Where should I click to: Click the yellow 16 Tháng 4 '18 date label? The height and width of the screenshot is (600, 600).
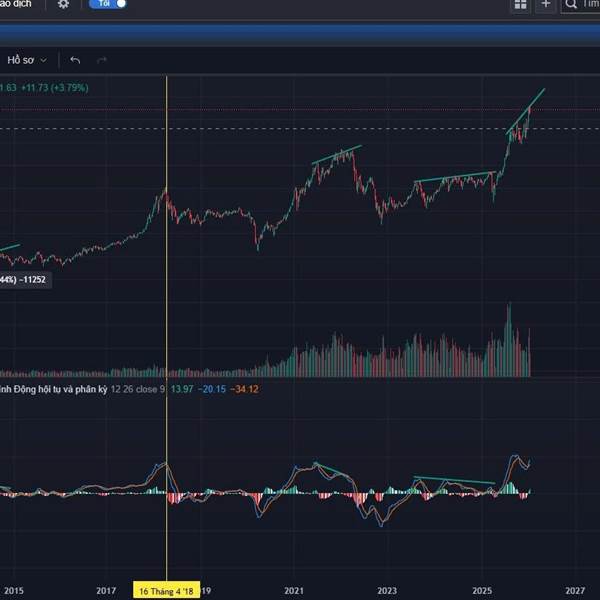(166, 591)
